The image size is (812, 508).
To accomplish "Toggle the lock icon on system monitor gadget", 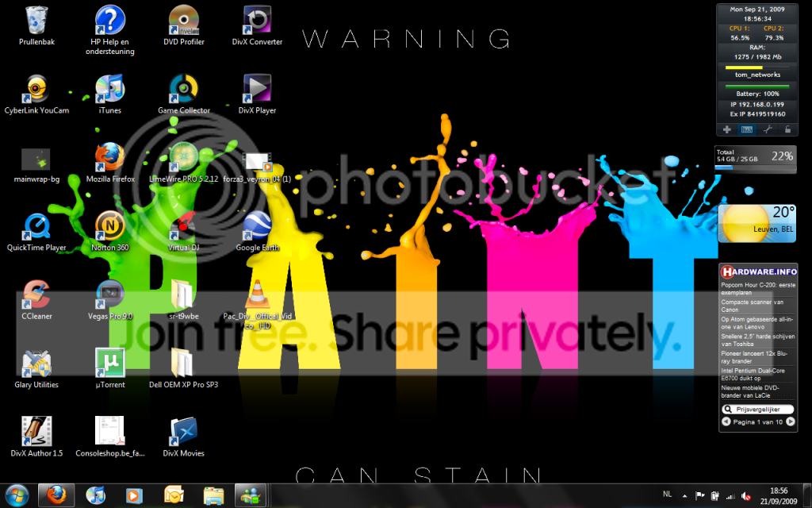I will pos(787,129).
